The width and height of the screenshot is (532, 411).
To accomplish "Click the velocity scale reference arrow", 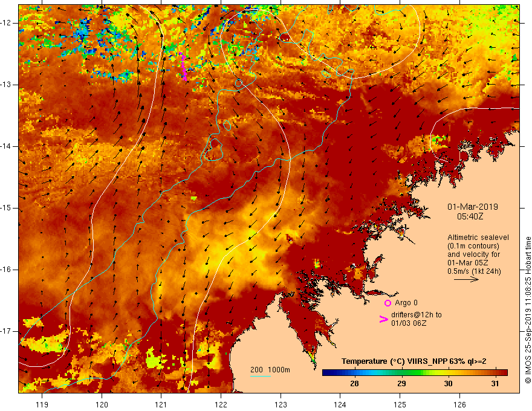I will (466, 279).
